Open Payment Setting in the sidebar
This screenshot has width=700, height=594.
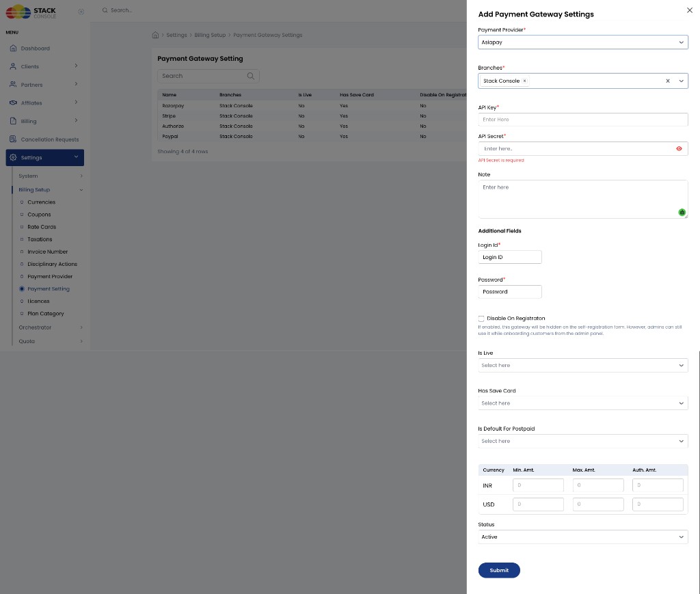(x=49, y=289)
